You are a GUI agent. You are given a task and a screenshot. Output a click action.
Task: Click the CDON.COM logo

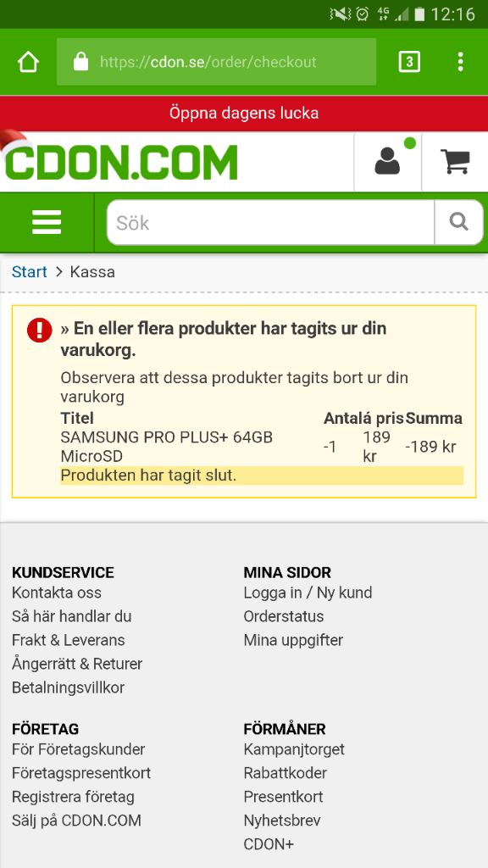point(120,162)
